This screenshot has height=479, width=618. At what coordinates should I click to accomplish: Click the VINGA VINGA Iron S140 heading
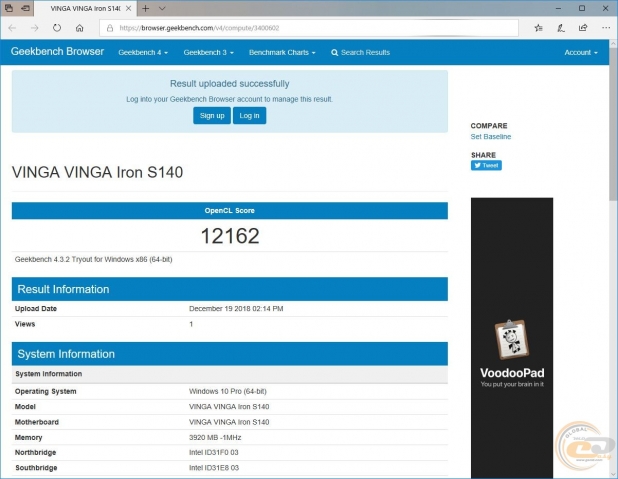pos(97,172)
